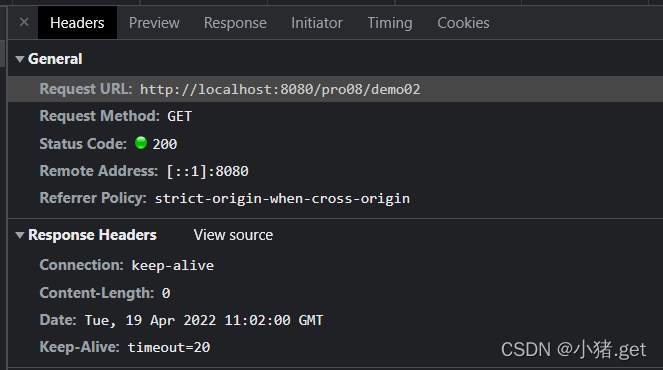663x370 pixels.
Task: Click the green status code indicator dot
Action: click(x=141, y=143)
